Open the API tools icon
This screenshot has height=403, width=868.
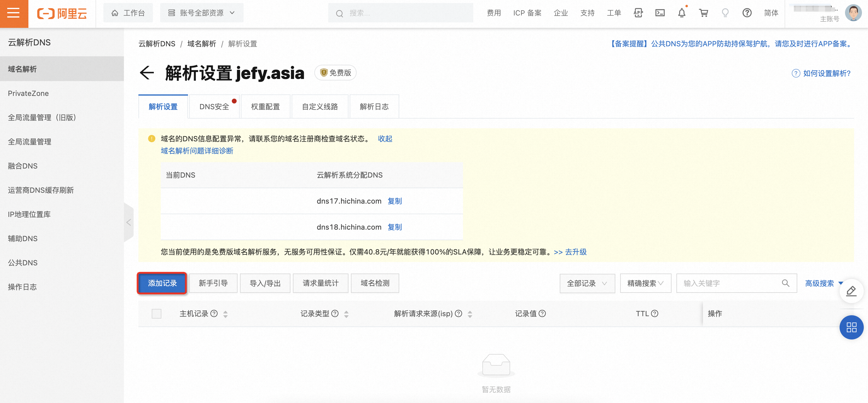638,13
